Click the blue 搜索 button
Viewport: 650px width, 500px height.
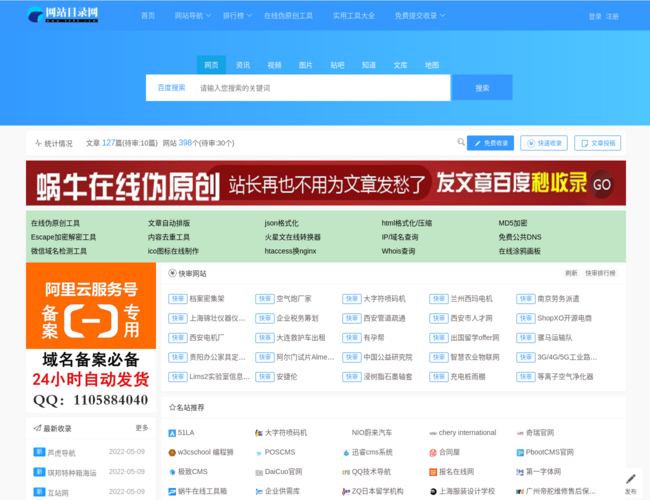(x=482, y=88)
